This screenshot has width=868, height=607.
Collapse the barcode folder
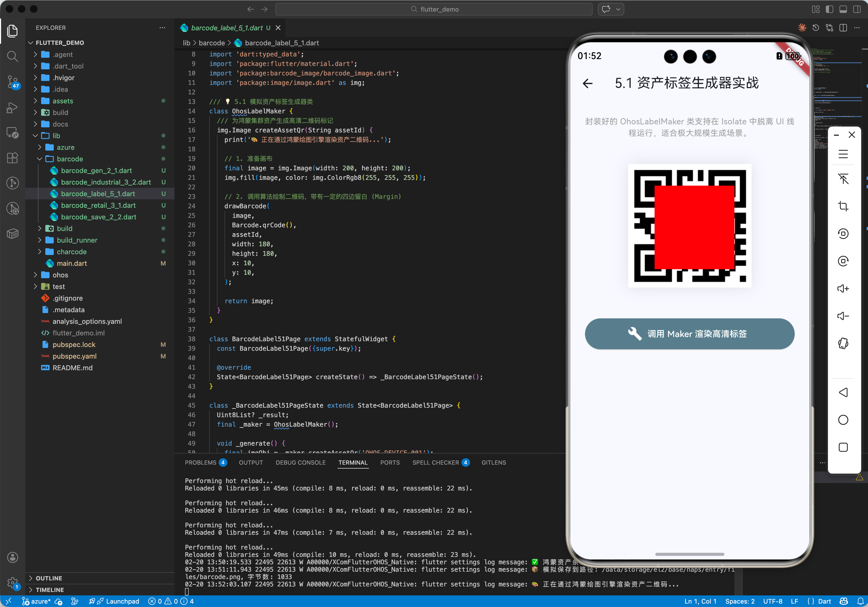(70, 159)
